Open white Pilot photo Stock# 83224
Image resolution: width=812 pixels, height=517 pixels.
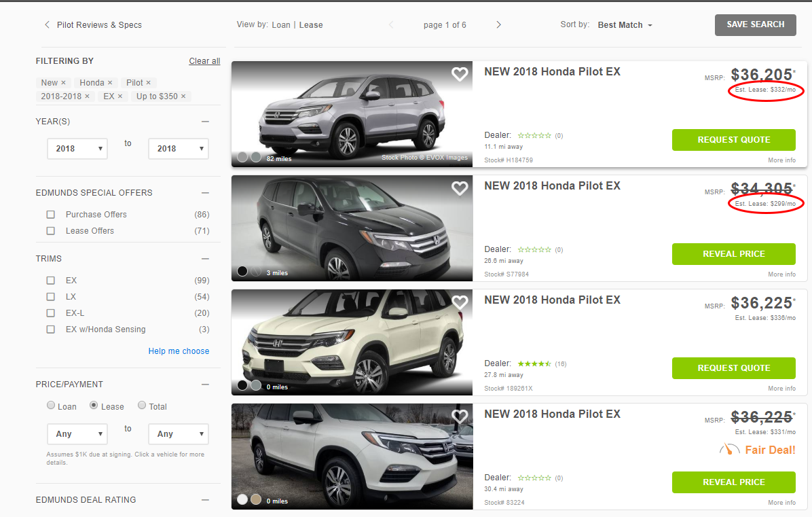[x=352, y=457]
